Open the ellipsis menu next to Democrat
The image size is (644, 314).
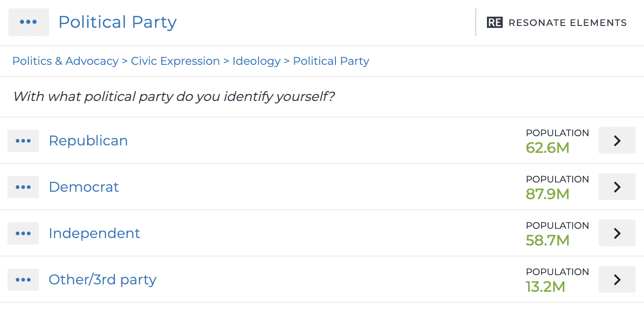(23, 187)
